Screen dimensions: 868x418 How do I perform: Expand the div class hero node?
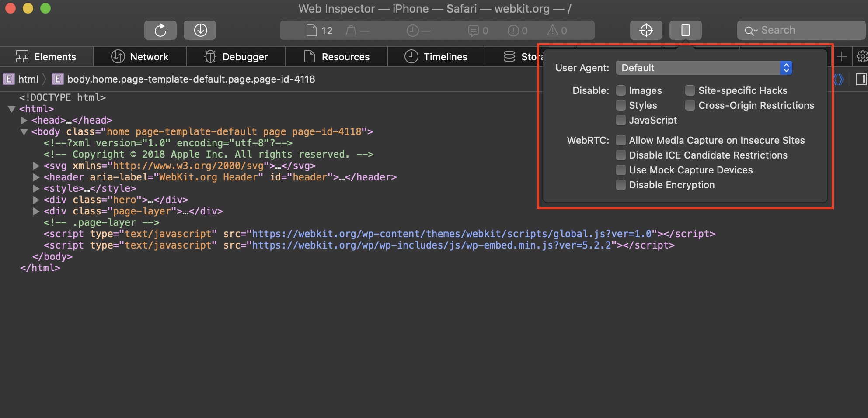tap(36, 200)
